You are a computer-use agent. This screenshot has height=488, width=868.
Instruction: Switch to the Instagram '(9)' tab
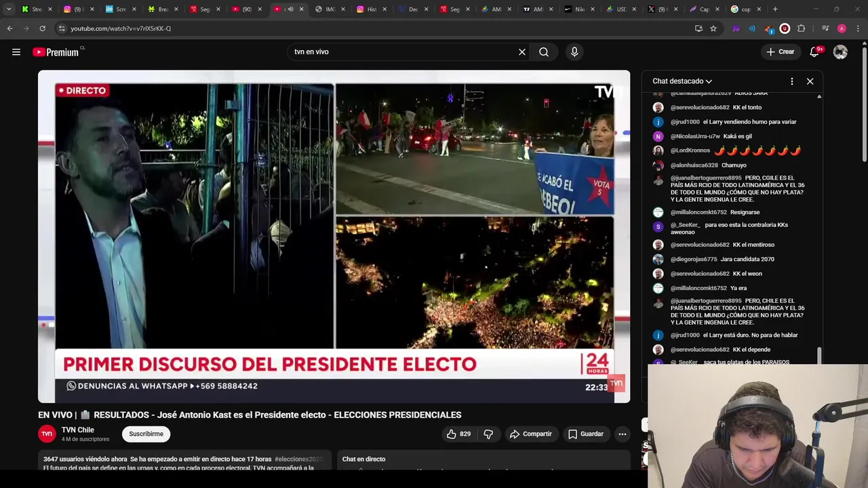tap(77, 9)
